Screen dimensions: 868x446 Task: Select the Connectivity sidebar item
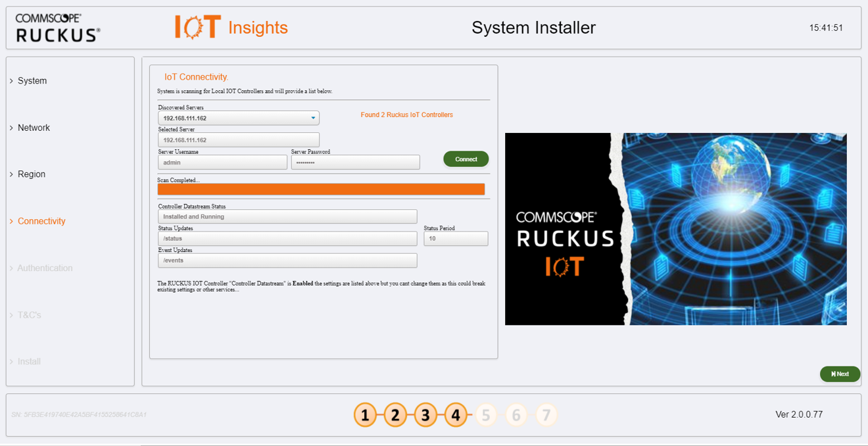click(x=41, y=221)
